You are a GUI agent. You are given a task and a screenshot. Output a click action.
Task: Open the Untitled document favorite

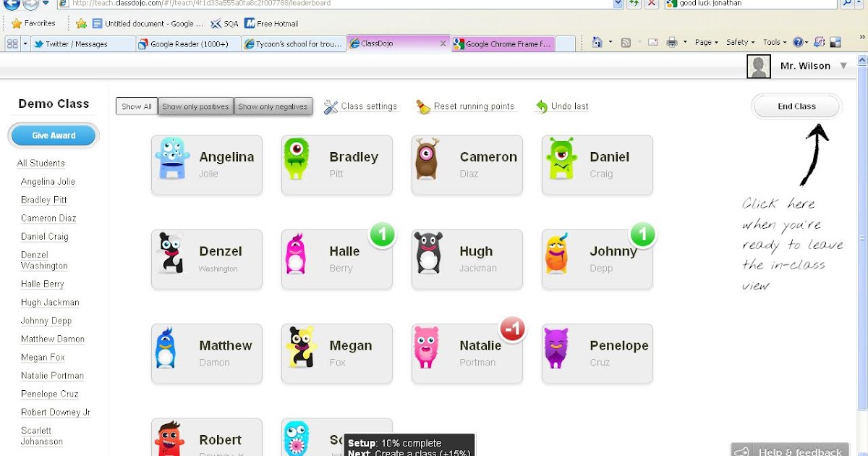point(147,23)
